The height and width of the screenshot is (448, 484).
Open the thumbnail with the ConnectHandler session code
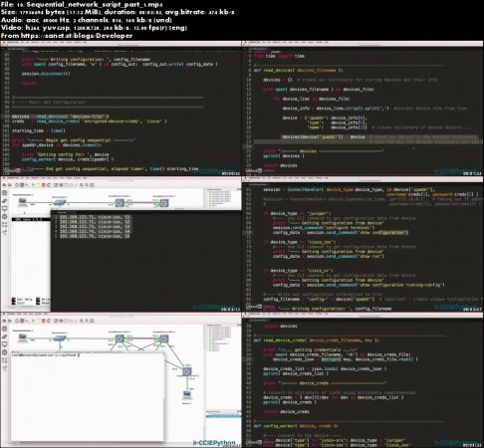pos(363,245)
